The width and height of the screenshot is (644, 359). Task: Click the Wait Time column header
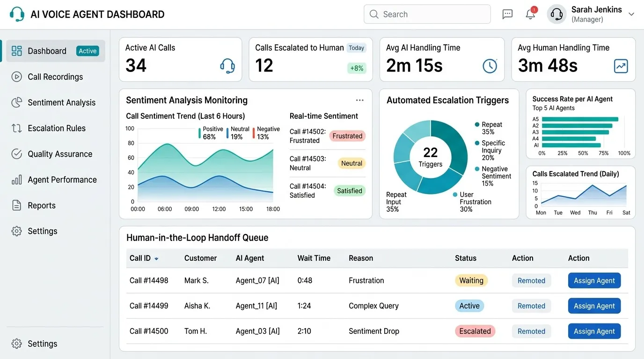point(314,258)
